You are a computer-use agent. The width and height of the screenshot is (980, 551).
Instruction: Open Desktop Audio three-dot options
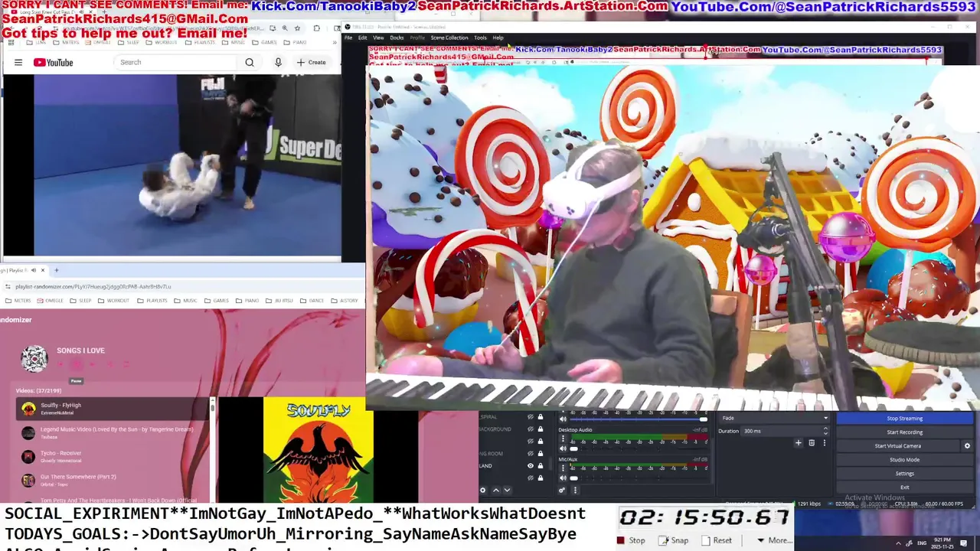coord(563,439)
